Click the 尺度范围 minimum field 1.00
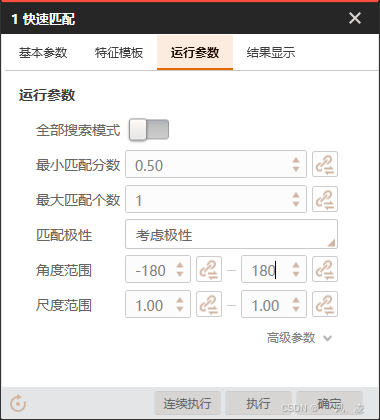The height and width of the screenshot is (420, 380). click(x=158, y=304)
